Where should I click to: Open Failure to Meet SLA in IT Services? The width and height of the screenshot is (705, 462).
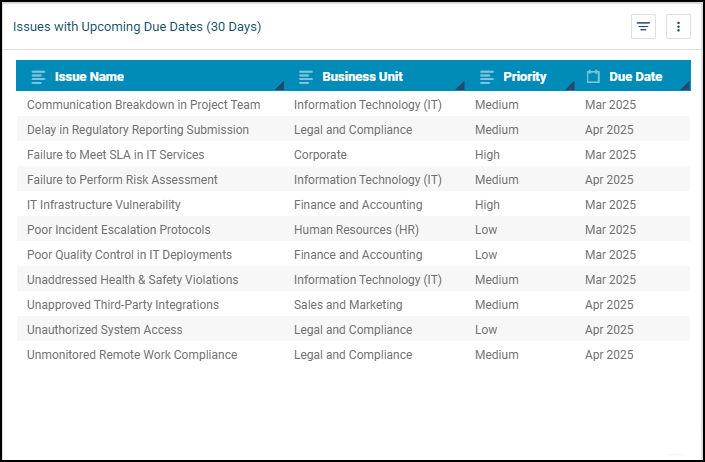coord(115,155)
